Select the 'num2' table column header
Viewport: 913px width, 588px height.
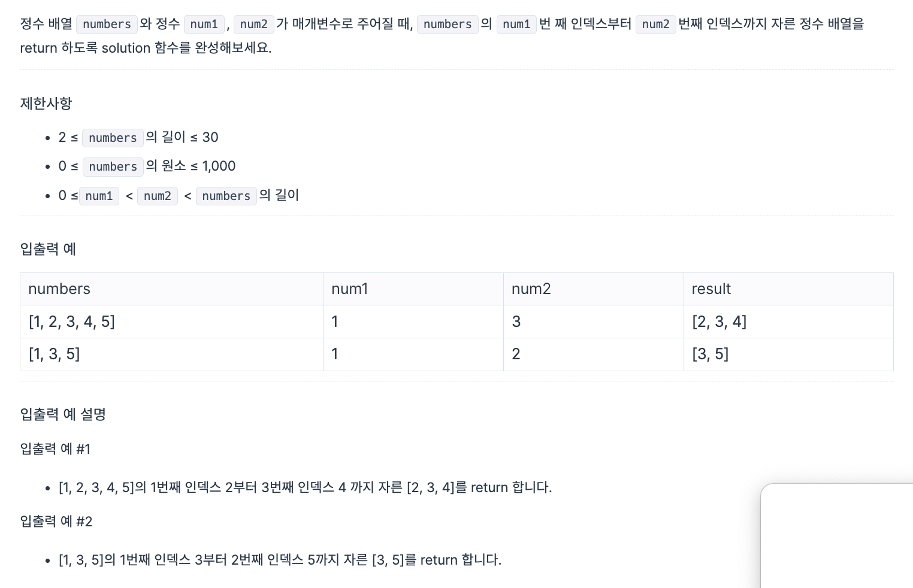pos(594,289)
